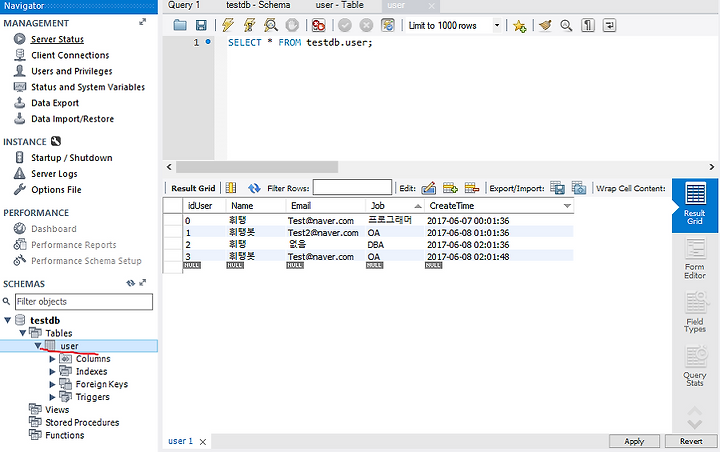The image size is (720, 452).
Task: Execute the query with the lightning bolt
Action: tap(228, 25)
